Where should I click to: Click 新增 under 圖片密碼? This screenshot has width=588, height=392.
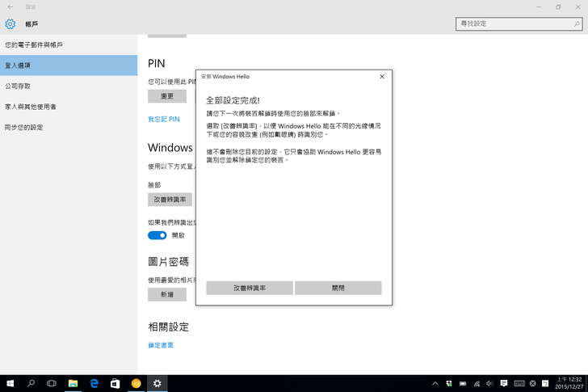167,295
